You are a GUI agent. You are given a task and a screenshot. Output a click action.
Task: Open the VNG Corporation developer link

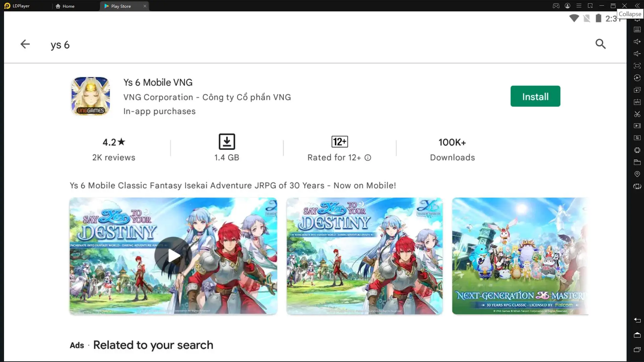(x=207, y=97)
